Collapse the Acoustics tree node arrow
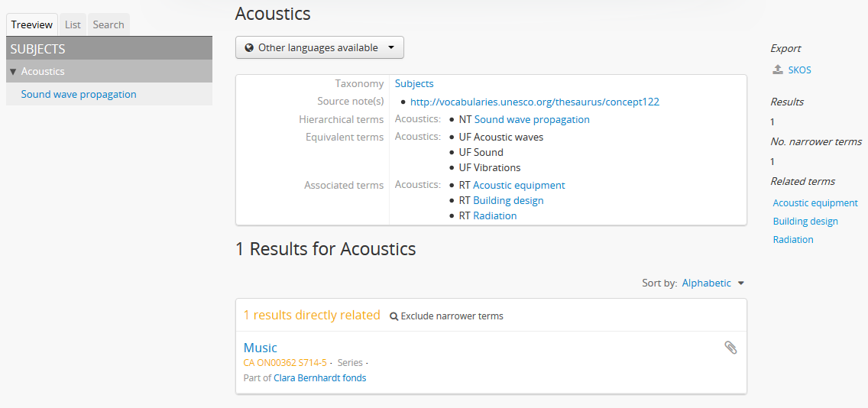 click(13, 72)
